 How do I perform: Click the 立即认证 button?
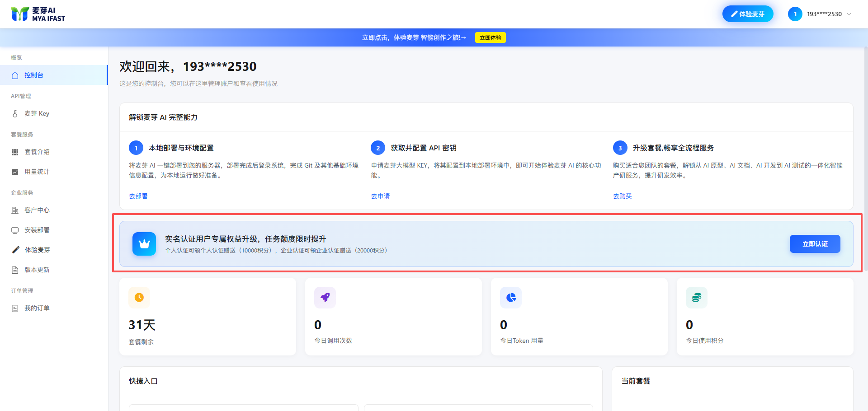[815, 244]
